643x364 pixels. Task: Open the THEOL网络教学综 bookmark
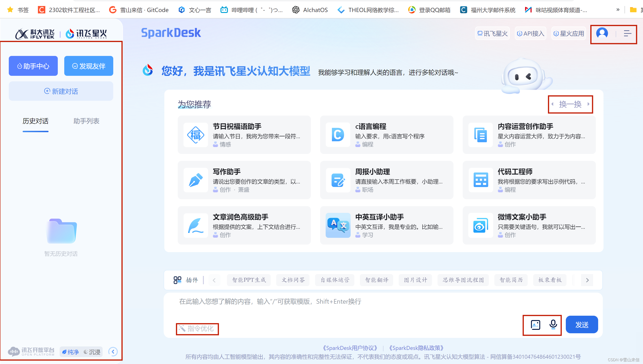pos(368,10)
